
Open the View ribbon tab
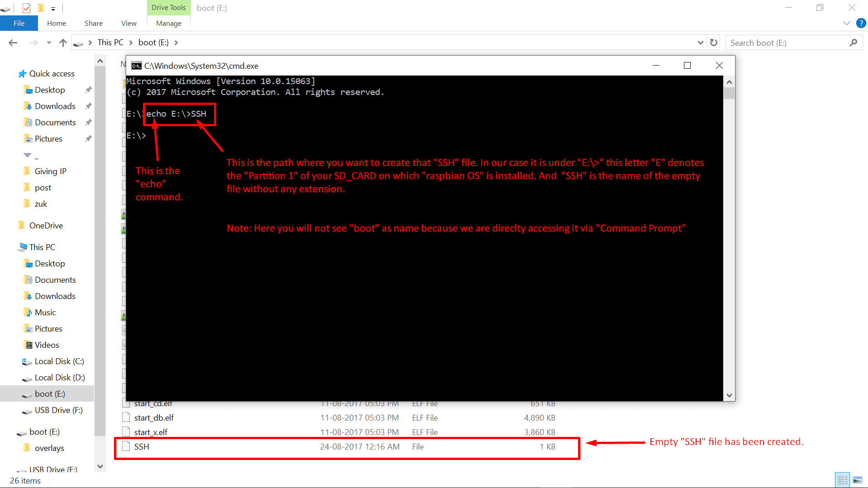[129, 23]
